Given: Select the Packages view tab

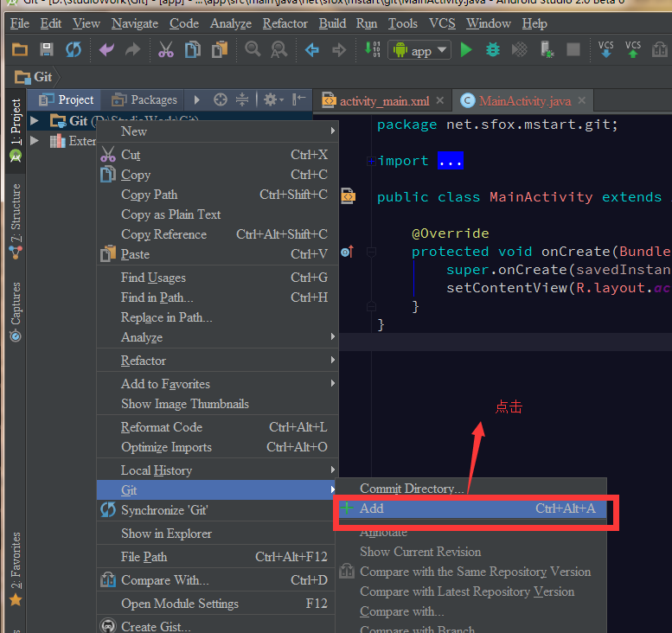Looking at the screenshot, I should pos(144,100).
